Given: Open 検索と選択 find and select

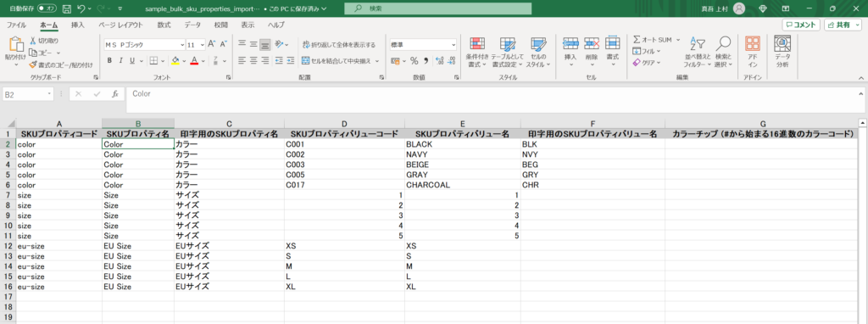Looking at the screenshot, I should tap(723, 53).
